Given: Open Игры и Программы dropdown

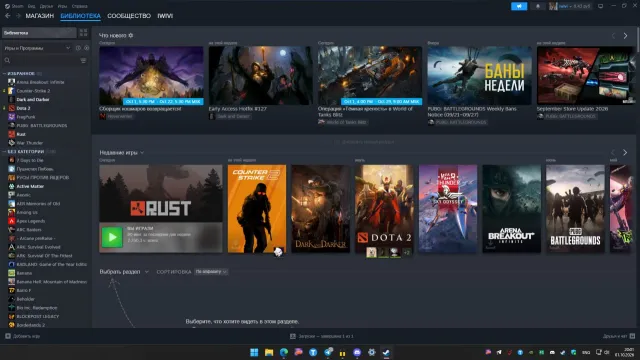Looking at the screenshot, I should click(x=37, y=48).
